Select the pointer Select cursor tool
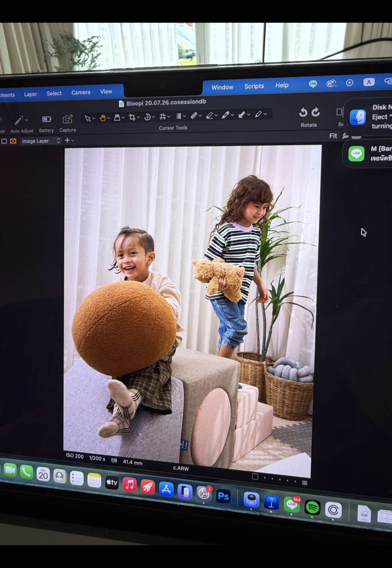The height and width of the screenshot is (568, 392). 88,118
